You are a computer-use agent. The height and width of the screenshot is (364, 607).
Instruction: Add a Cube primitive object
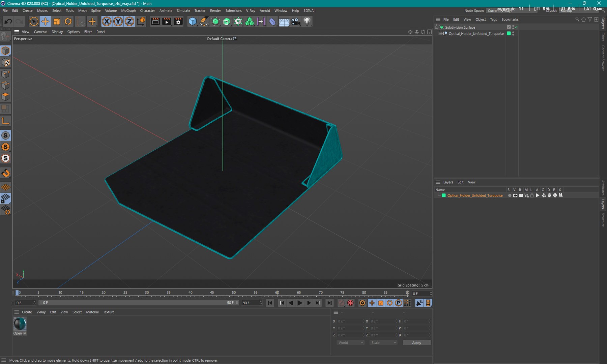193,22
